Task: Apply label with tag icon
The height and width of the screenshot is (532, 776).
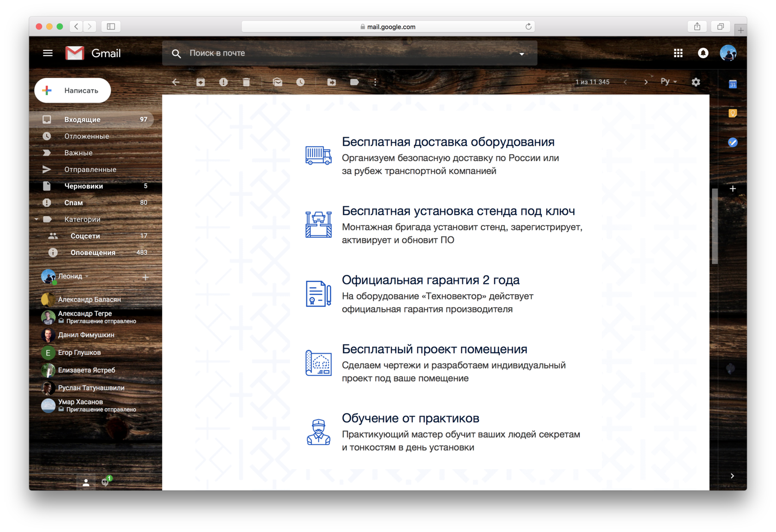Action: [x=354, y=82]
